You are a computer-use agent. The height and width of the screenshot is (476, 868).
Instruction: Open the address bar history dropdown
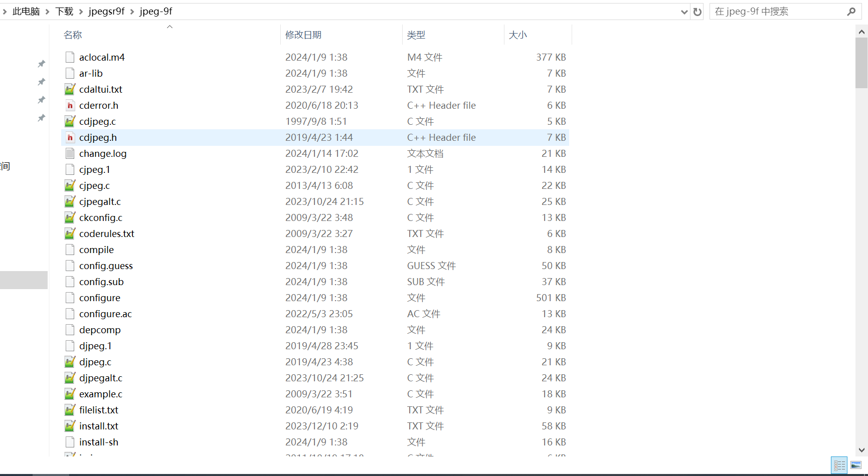click(x=684, y=12)
